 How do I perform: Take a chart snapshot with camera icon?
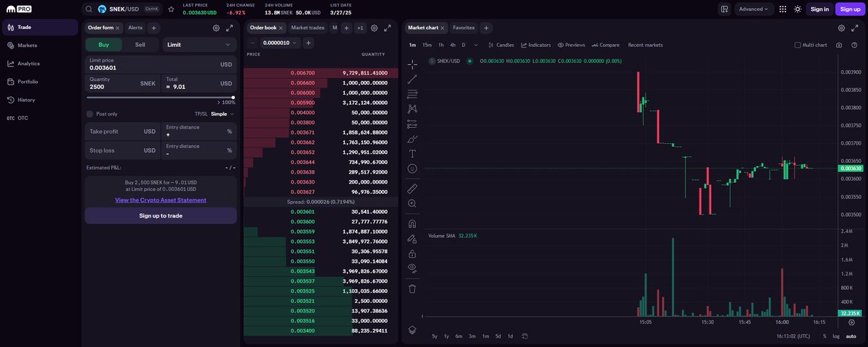tap(838, 45)
